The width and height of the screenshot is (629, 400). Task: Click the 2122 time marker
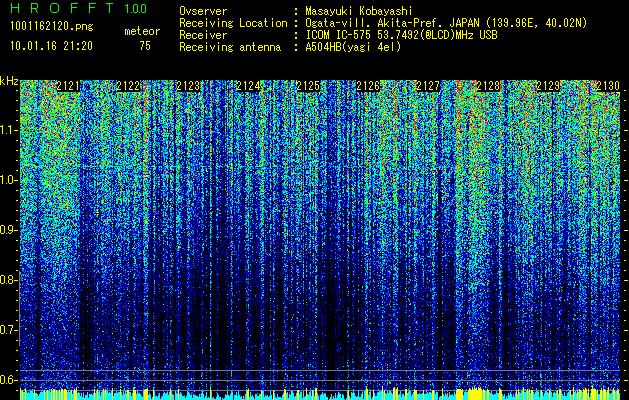pyautogui.click(x=128, y=86)
